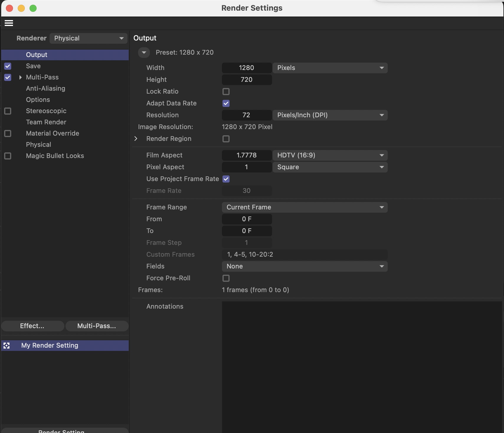
Task: Click the Effect... button
Action: [33, 326]
